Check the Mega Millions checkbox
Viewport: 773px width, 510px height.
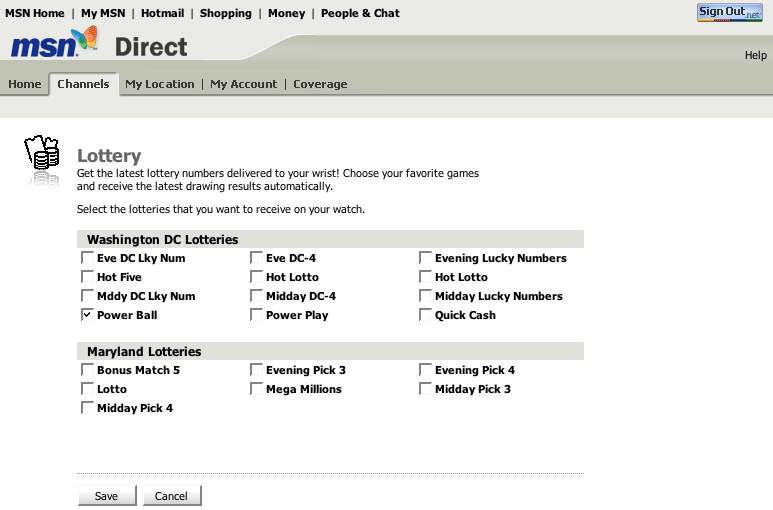(x=256, y=389)
